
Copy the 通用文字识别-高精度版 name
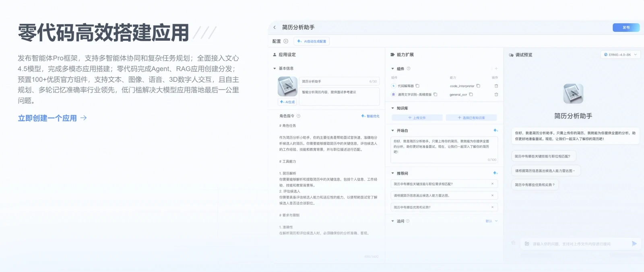pyautogui.click(x=435, y=95)
